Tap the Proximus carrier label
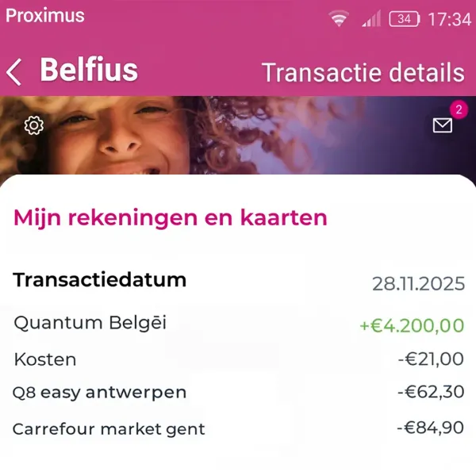476x476 pixels. (x=45, y=16)
